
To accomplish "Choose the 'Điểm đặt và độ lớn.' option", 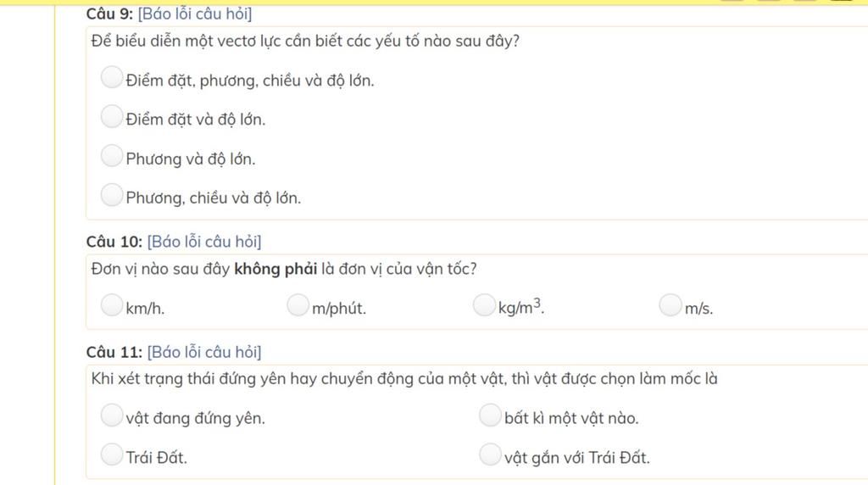I will (x=111, y=116).
